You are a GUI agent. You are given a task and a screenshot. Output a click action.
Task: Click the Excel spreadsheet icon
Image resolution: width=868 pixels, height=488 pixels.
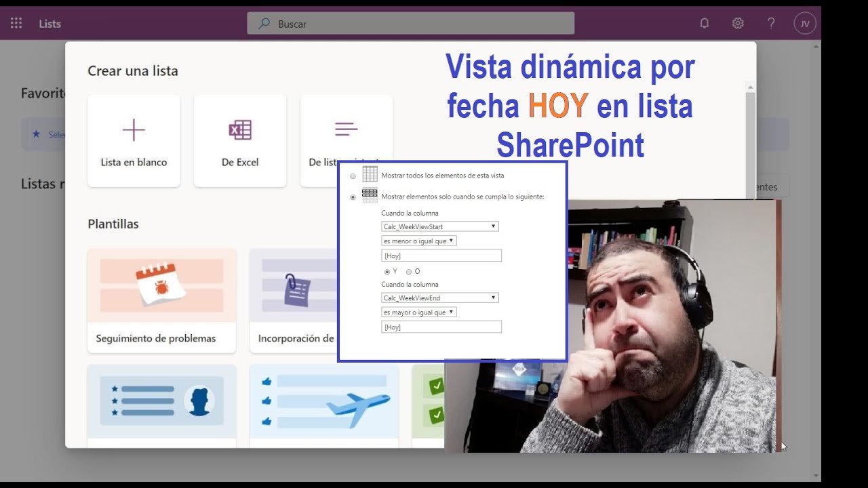pyautogui.click(x=240, y=129)
